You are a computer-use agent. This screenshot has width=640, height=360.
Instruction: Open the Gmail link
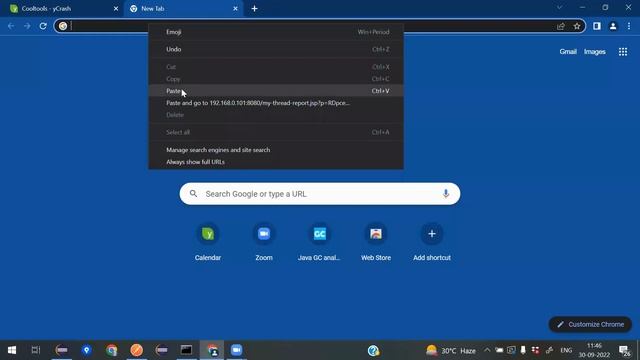click(568, 52)
